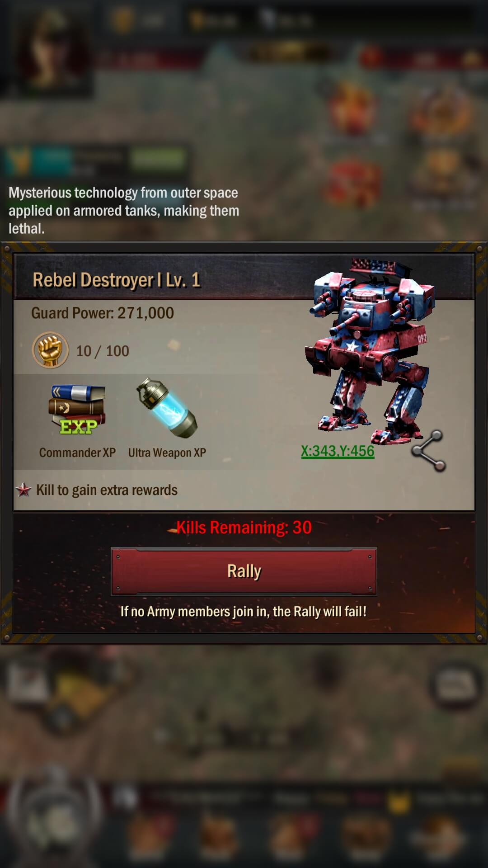This screenshot has height=868, width=488.
Task: Tap the golden fist energy icon
Action: point(50,350)
